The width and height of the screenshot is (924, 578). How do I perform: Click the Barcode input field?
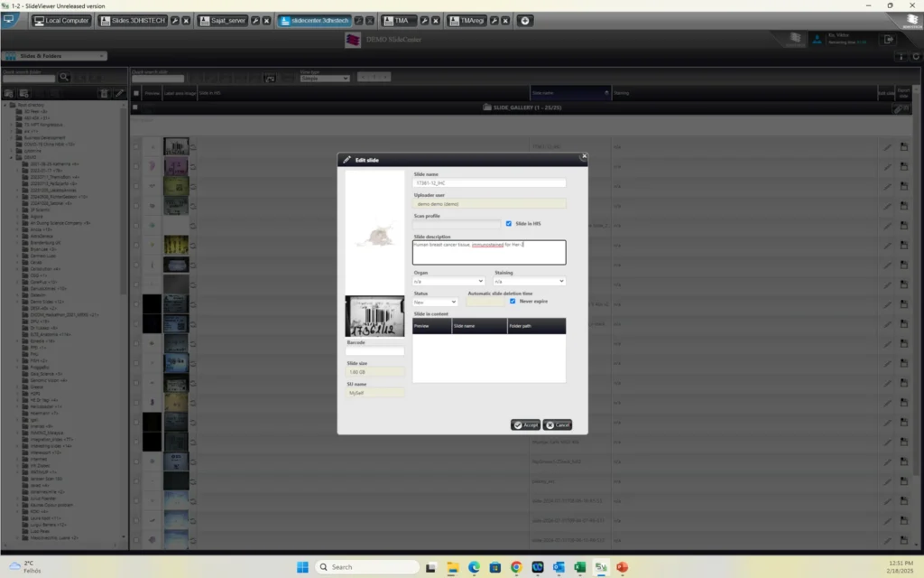coord(374,351)
